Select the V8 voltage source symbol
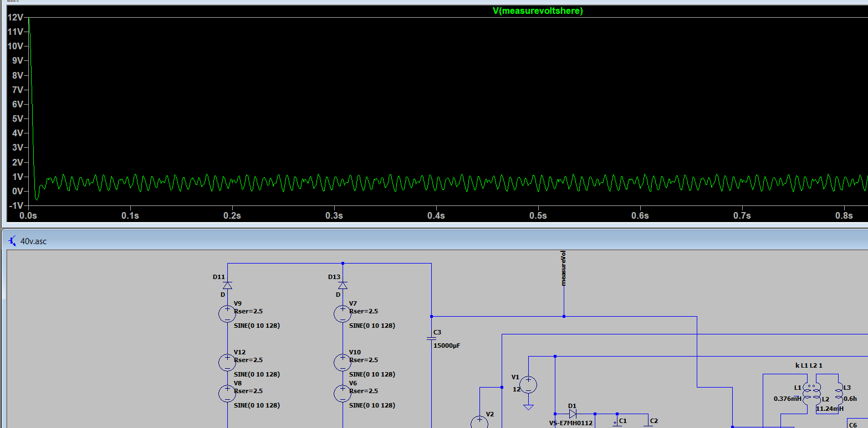Image resolution: width=868 pixels, height=428 pixels. click(x=227, y=394)
